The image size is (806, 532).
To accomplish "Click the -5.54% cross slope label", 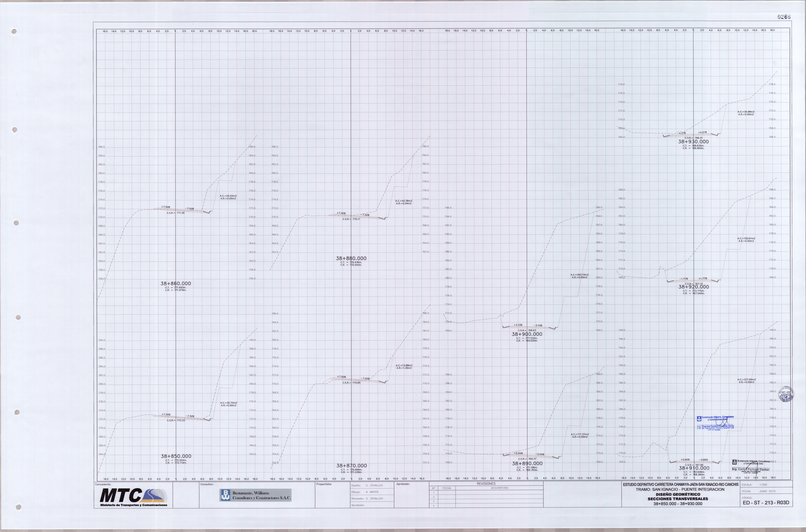I will click(540, 454).
